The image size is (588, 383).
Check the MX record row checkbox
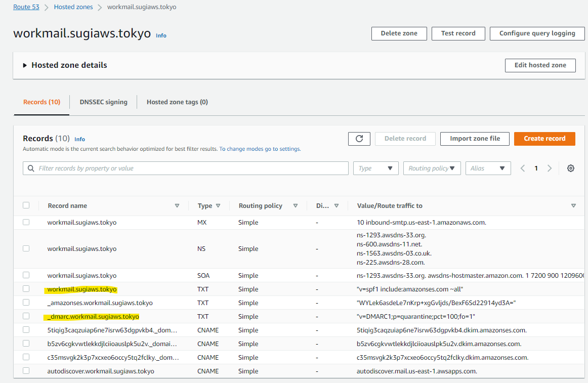click(x=26, y=222)
